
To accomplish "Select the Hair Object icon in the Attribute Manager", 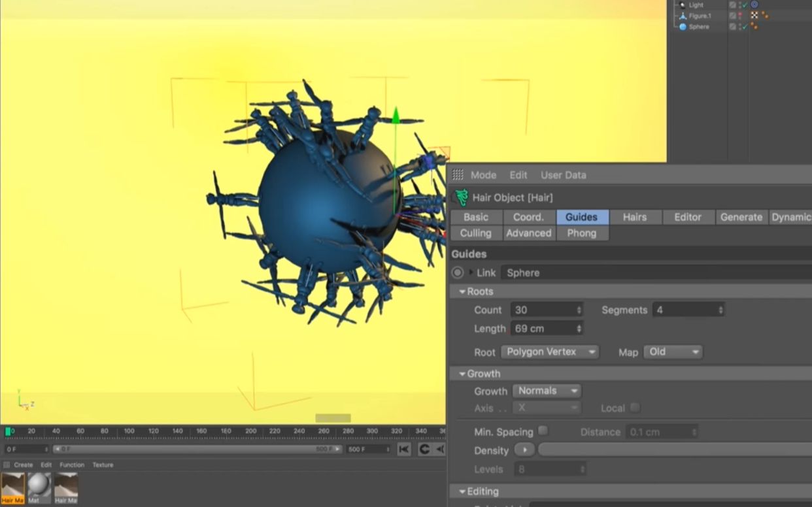I will pyautogui.click(x=460, y=197).
